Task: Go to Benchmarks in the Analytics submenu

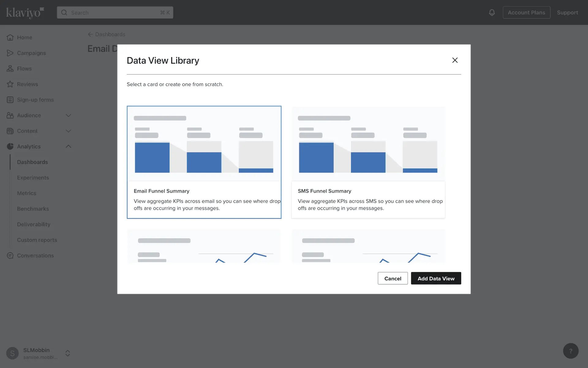Action: (33, 209)
